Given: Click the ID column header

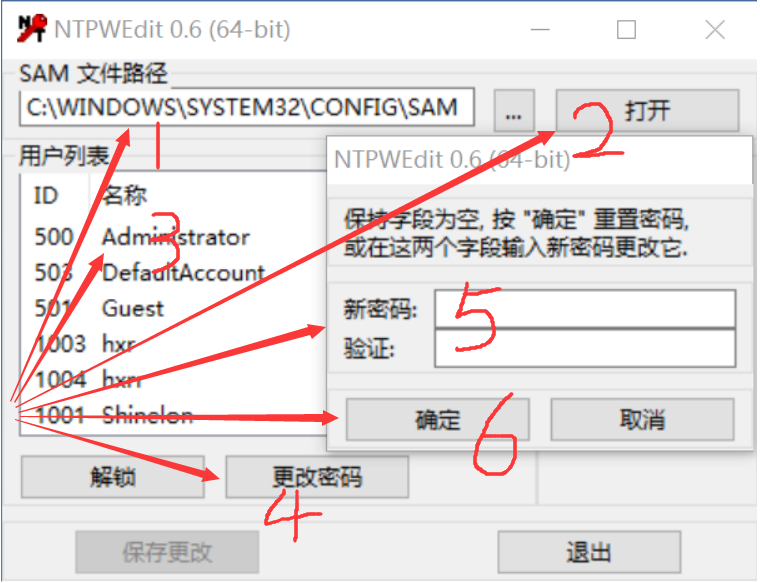Looking at the screenshot, I should pos(55,196).
